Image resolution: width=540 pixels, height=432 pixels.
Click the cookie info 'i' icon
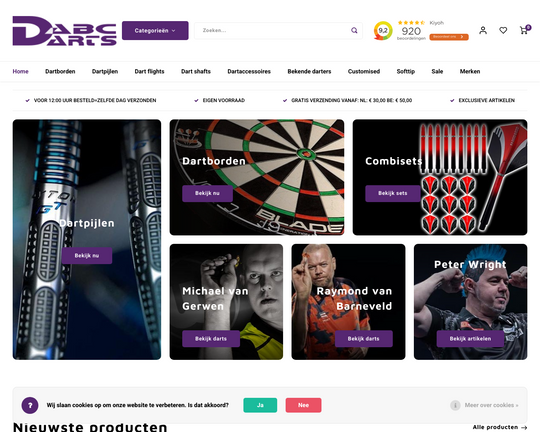(455, 405)
